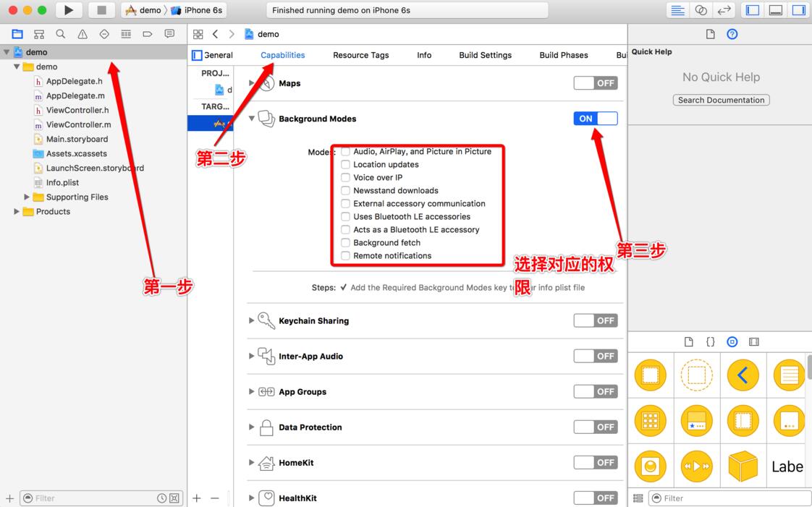
Task: Collapse the demo project root in navigator
Action: (x=7, y=52)
